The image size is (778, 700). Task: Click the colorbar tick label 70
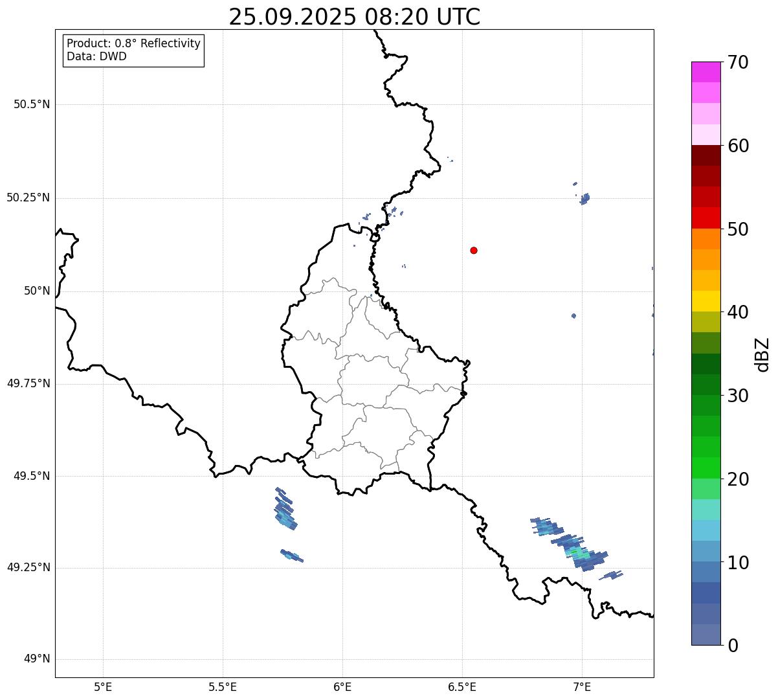point(738,62)
